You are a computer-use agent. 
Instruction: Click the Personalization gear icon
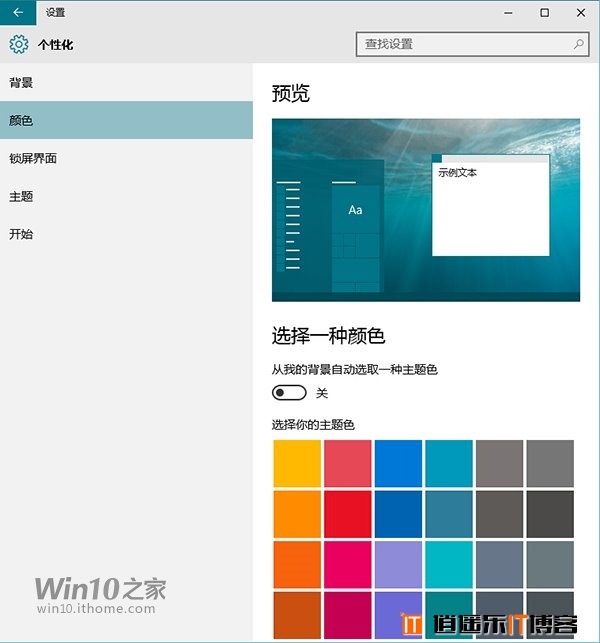19,44
